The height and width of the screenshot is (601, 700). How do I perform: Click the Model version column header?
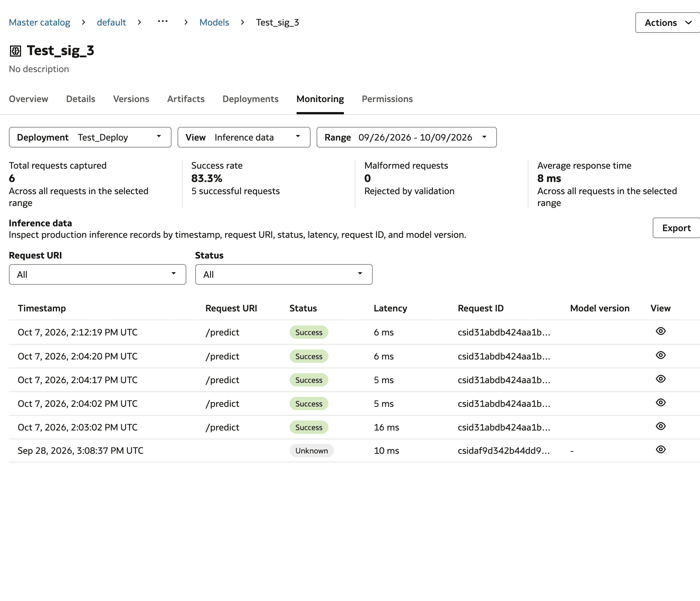(600, 308)
